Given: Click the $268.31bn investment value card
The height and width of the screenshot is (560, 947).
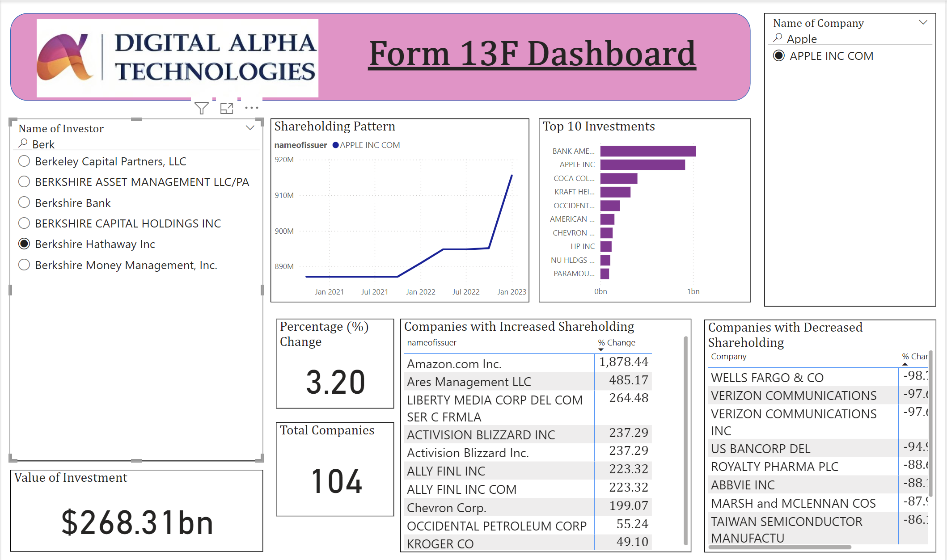Looking at the screenshot, I should tap(137, 522).
